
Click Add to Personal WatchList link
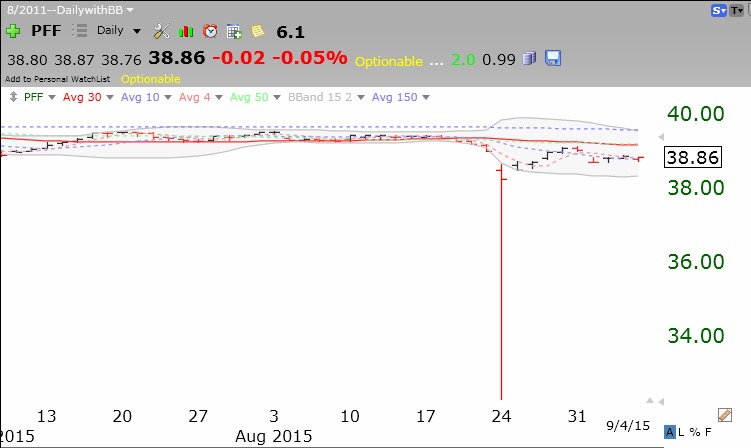coord(57,79)
